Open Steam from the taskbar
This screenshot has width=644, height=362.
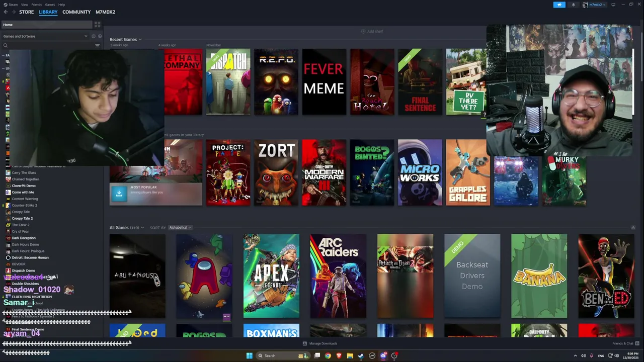point(361,355)
